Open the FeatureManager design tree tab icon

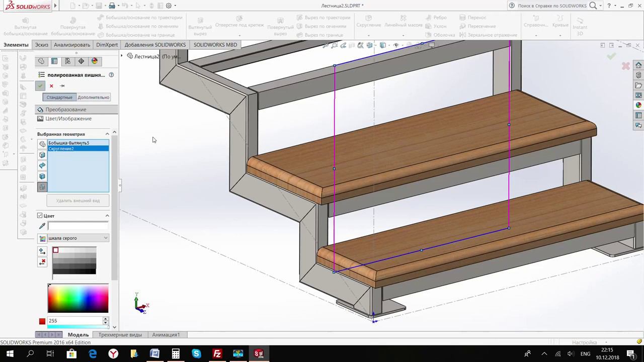41,61
